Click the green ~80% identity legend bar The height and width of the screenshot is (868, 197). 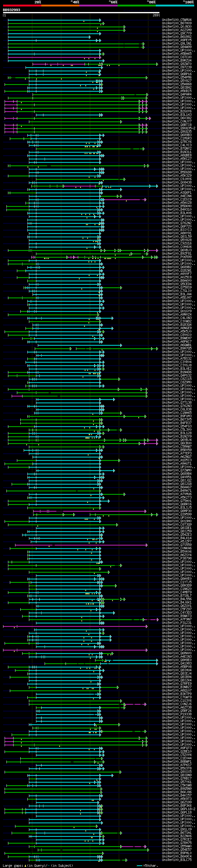point(137,6)
